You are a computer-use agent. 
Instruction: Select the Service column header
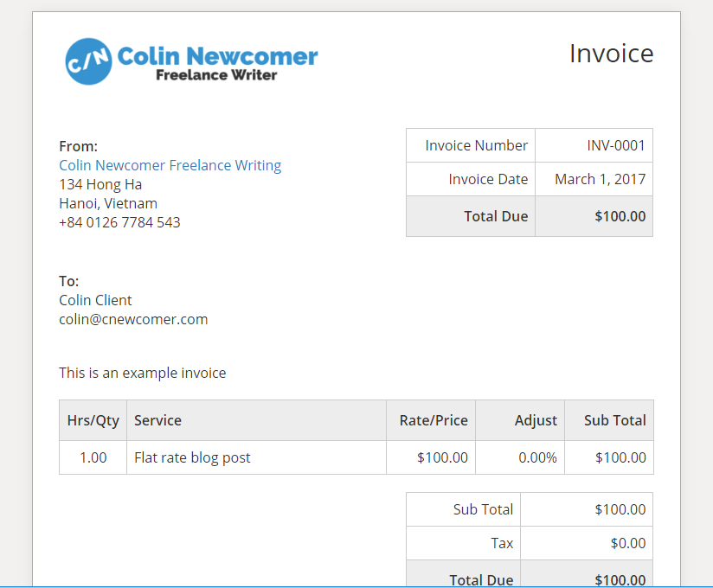coord(157,420)
